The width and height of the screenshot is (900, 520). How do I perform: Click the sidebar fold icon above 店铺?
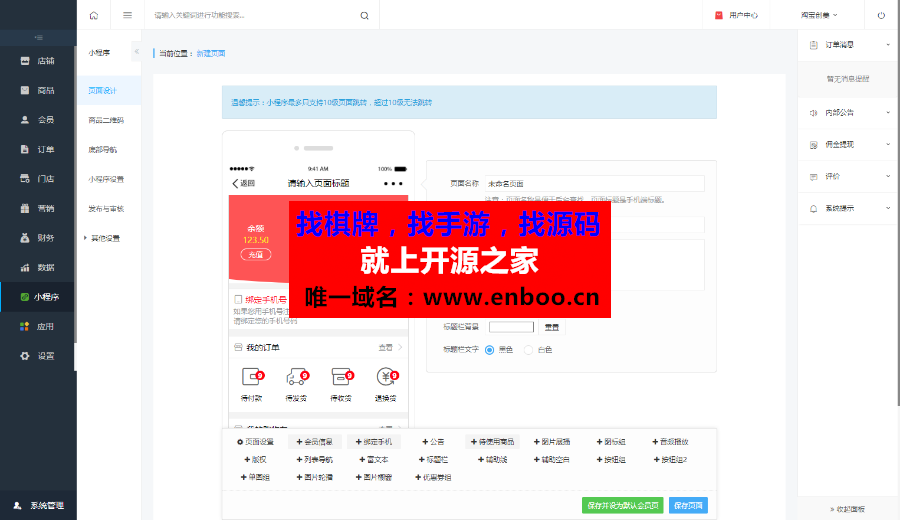38,37
